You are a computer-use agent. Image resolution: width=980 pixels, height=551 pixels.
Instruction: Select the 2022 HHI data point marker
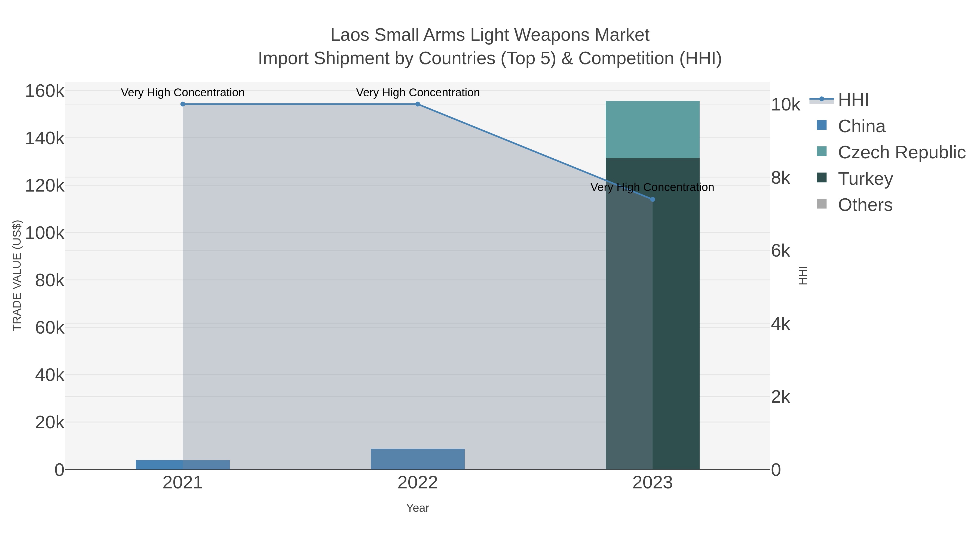point(418,104)
